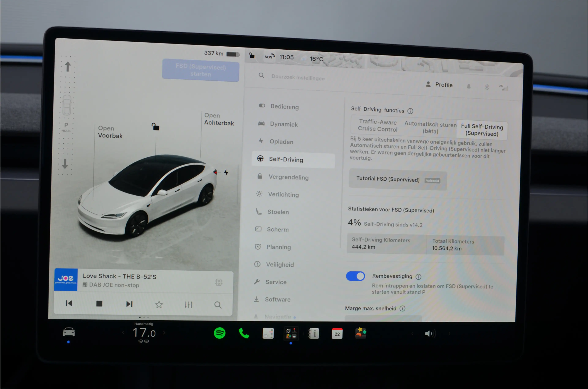
Task: Stop the current playback
Action: (99, 304)
